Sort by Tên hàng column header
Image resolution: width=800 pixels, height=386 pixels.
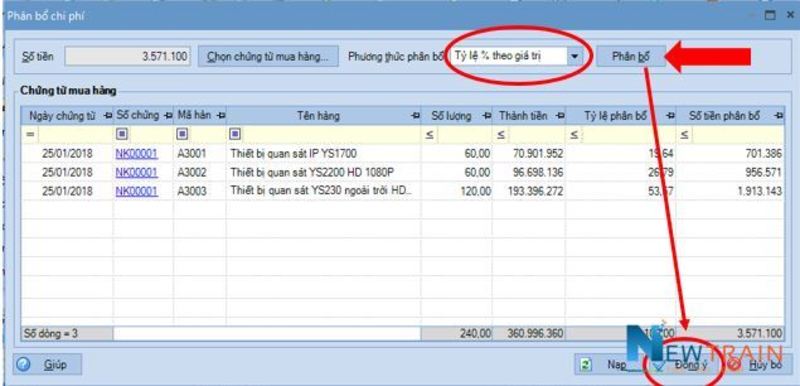pyautogui.click(x=318, y=116)
